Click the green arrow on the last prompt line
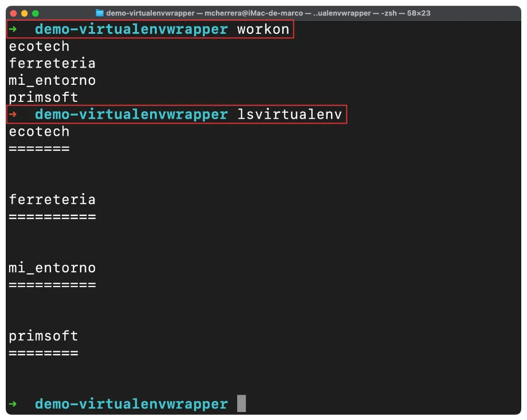The width and height of the screenshot is (527, 420). 13,404
